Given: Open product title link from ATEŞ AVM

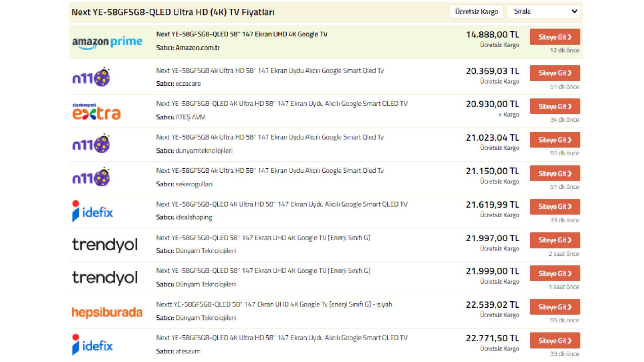Looking at the screenshot, I should coord(282,104).
